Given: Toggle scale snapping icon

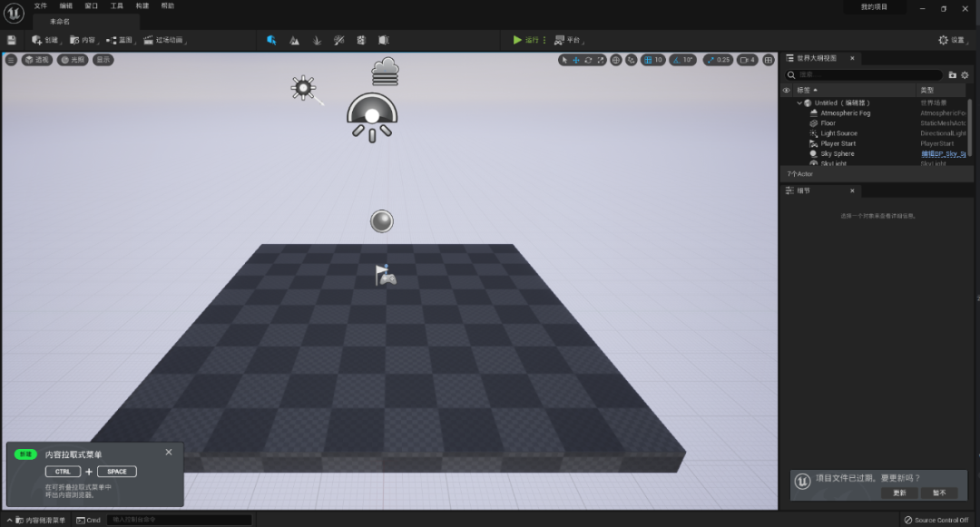Looking at the screenshot, I should click(x=710, y=60).
